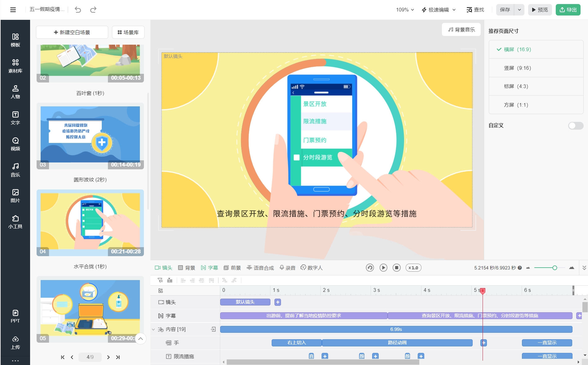Switch to the 镜头 timeline tab
588x365 pixels.
163,268
